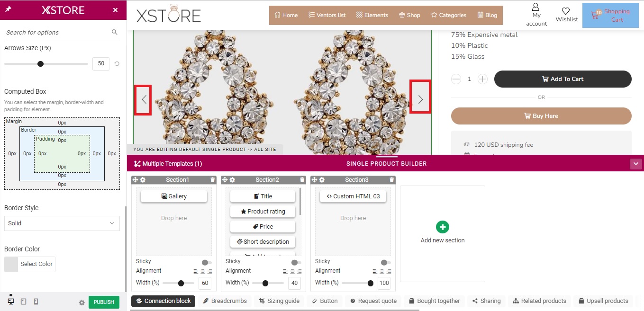Click the Gallery element in Section1
This screenshot has width=644, height=311.
pos(174,196)
